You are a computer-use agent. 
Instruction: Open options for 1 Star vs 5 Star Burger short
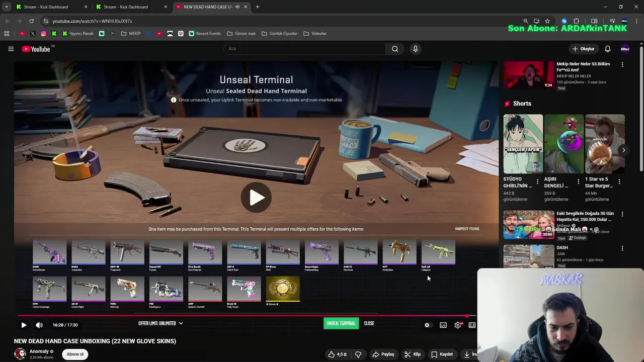point(619,182)
